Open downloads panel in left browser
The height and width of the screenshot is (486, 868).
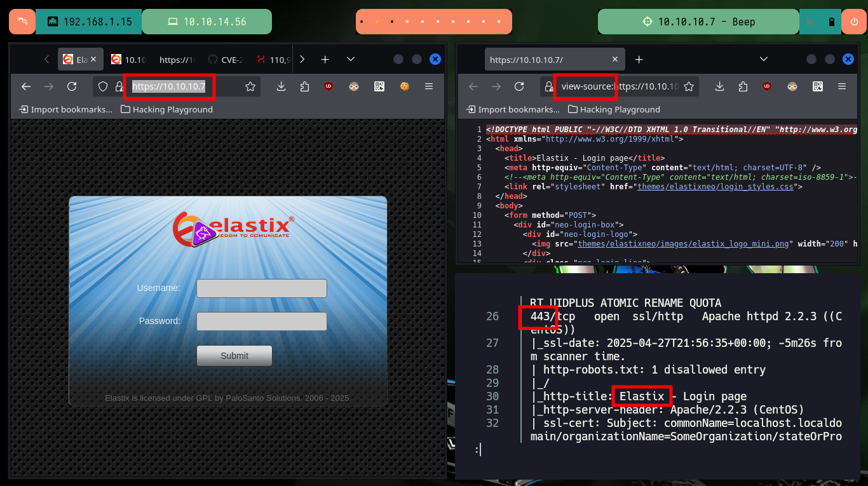click(281, 86)
